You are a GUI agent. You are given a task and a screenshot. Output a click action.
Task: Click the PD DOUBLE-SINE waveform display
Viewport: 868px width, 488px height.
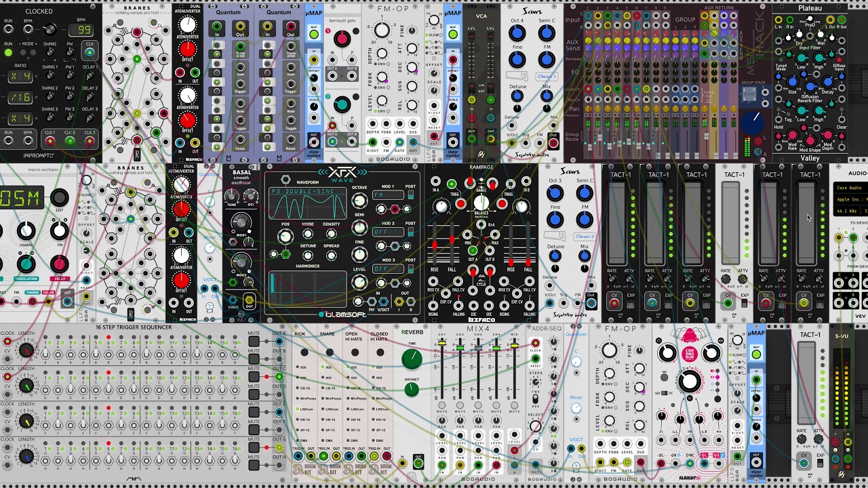tap(307, 204)
